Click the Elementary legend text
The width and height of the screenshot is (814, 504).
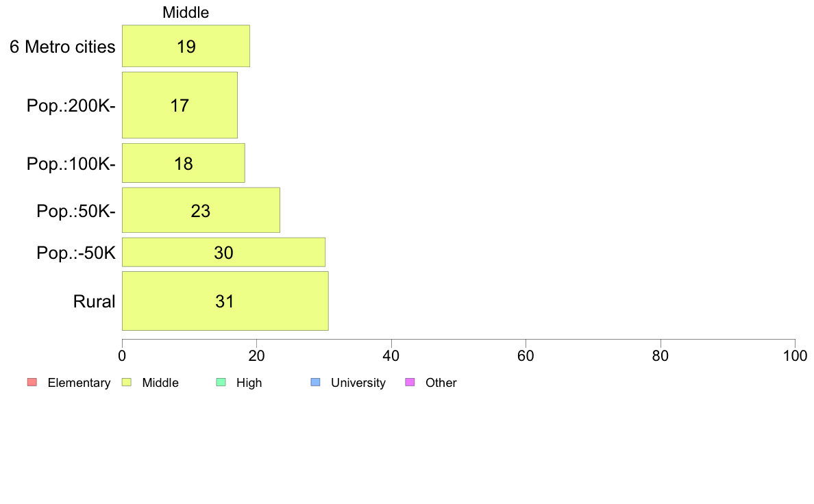point(79,383)
